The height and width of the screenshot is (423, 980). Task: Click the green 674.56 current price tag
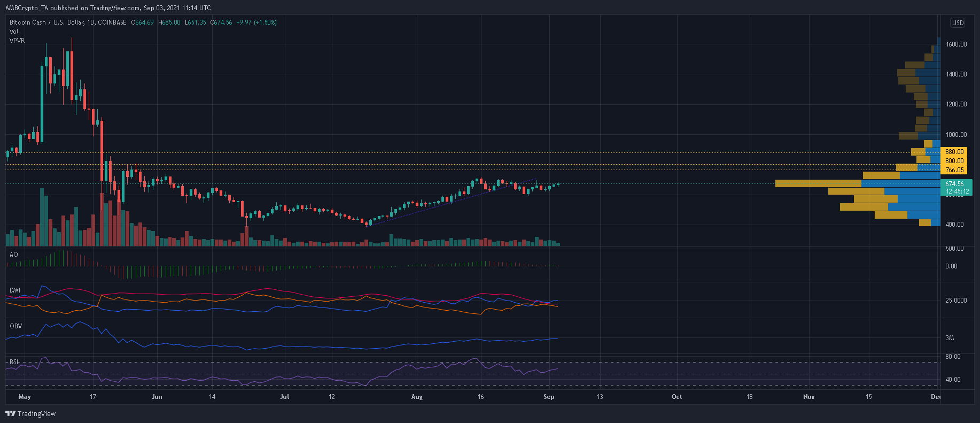(956, 184)
